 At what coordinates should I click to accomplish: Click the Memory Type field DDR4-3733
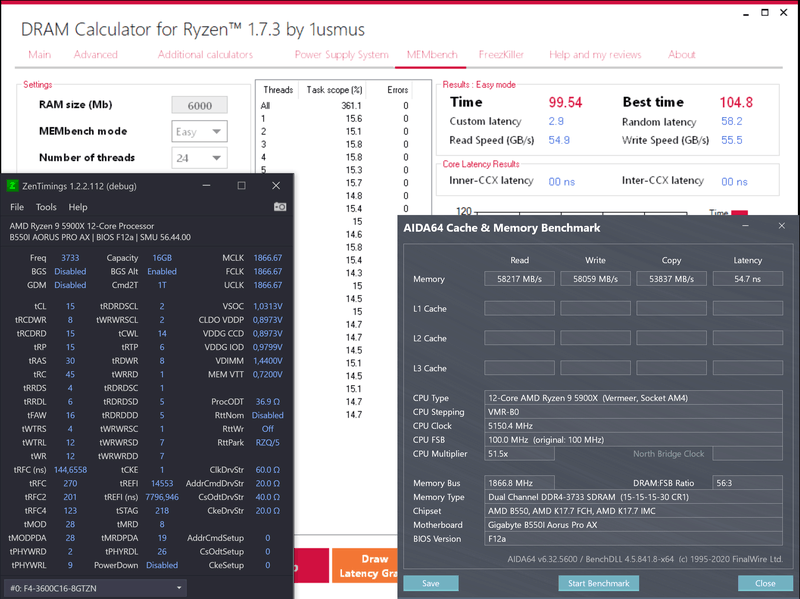[x=633, y=497]
